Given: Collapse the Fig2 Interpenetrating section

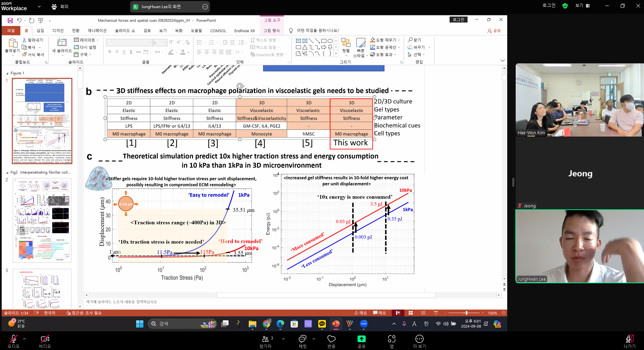Looking at the screenshot, I should [7, 172].
